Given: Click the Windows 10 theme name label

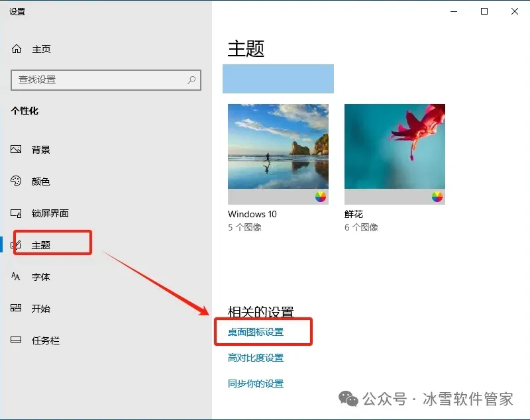Looking at the screenshot, I should coord(252,214).
